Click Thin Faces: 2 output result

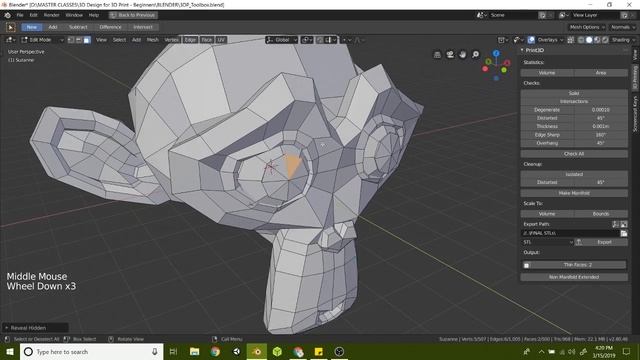tap(574, 265)
